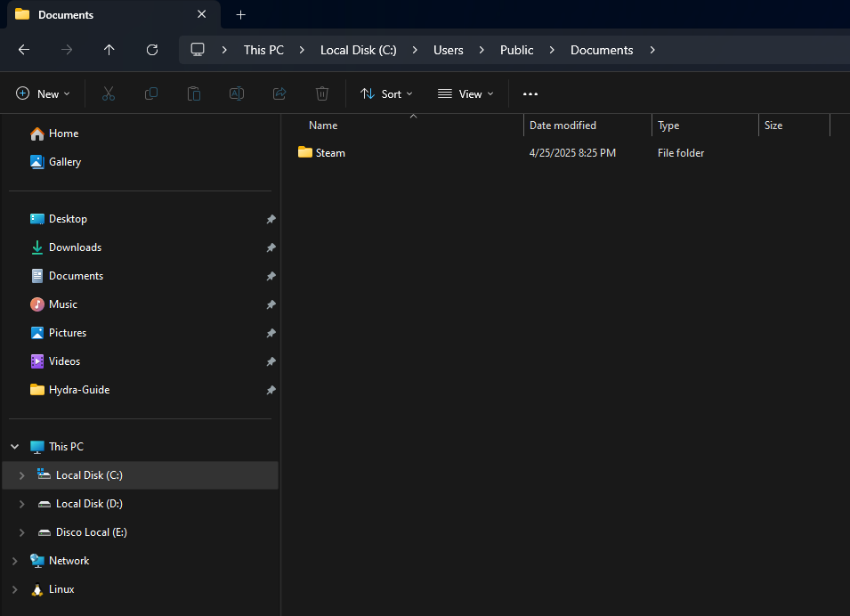Unpin Downloads from Quick access

[x=271, y=247]
